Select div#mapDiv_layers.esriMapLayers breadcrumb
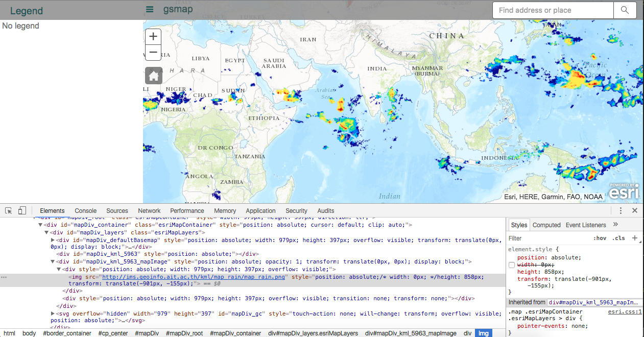This screenshot has width=644, height=337. [313, 333]
